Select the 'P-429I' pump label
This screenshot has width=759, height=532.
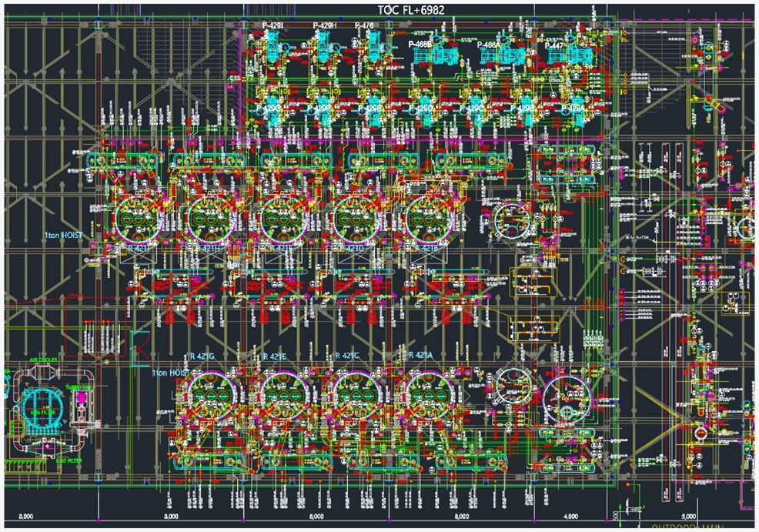point(274,25)
